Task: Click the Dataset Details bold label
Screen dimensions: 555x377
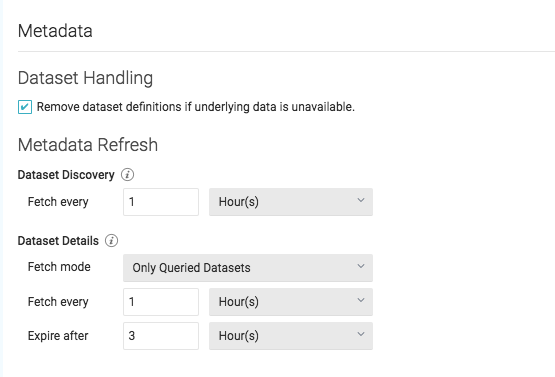Action: pos(58,241)
